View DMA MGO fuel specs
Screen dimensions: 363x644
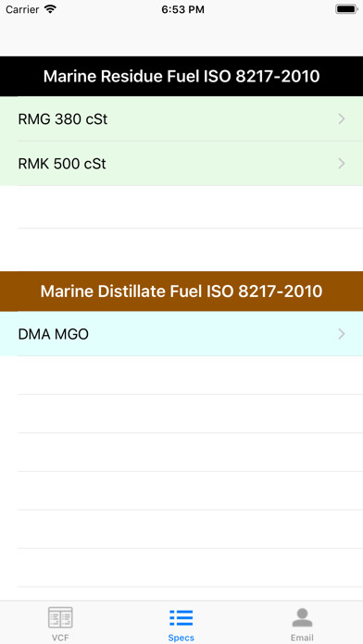point(181,334)
